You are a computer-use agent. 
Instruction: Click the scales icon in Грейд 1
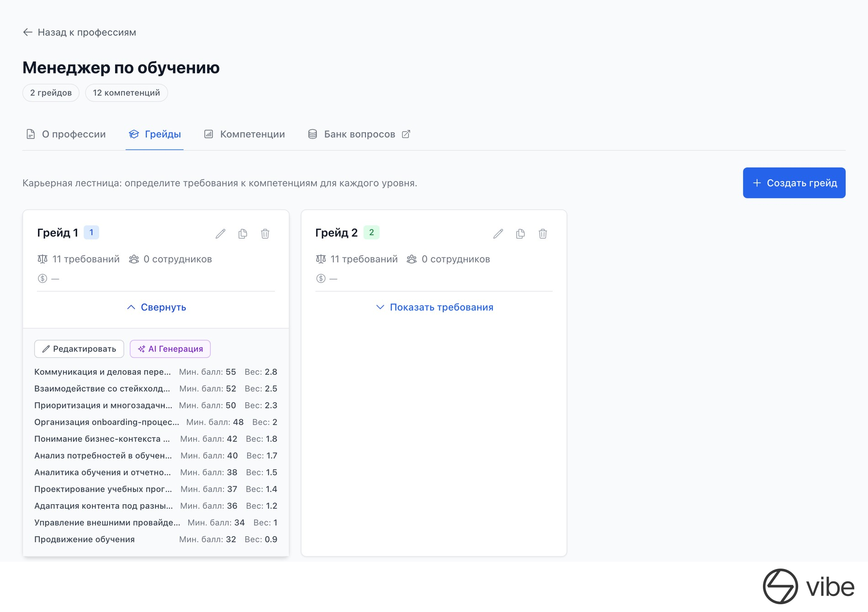(42, 259)
